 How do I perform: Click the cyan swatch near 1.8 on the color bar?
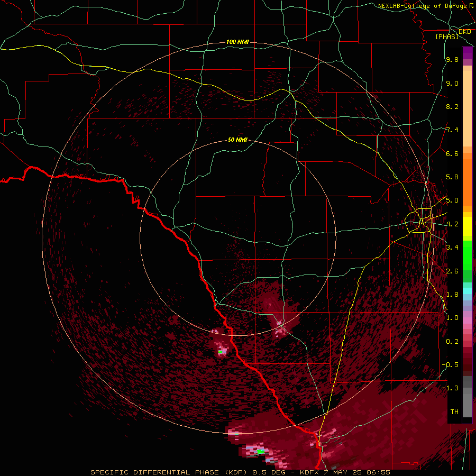pos(467,291)
